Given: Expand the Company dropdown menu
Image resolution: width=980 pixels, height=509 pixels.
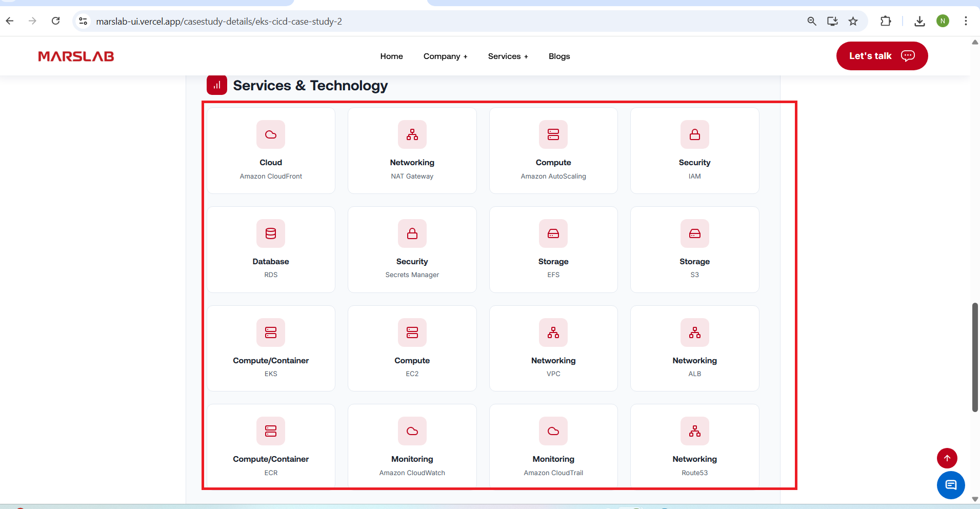Looking at the screenshot, I should 445,56.
